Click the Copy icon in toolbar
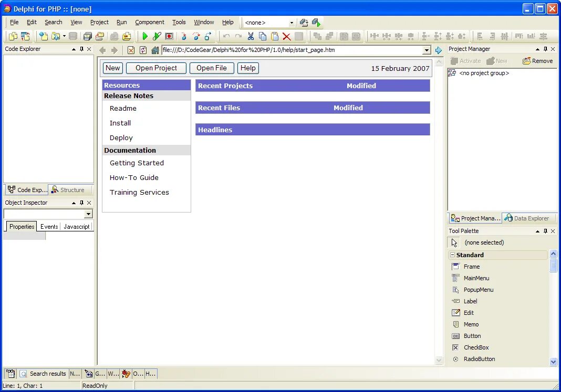Image resolution: width=561 pixels, height=392 pixels. click(263, 36)
